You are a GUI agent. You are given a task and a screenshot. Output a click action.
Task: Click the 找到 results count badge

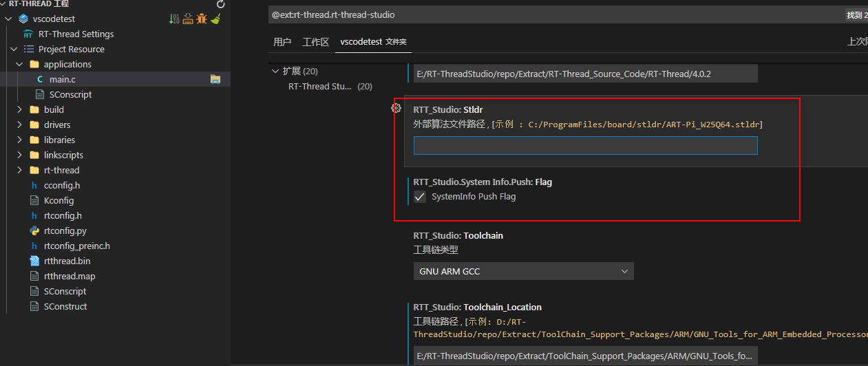856,14
